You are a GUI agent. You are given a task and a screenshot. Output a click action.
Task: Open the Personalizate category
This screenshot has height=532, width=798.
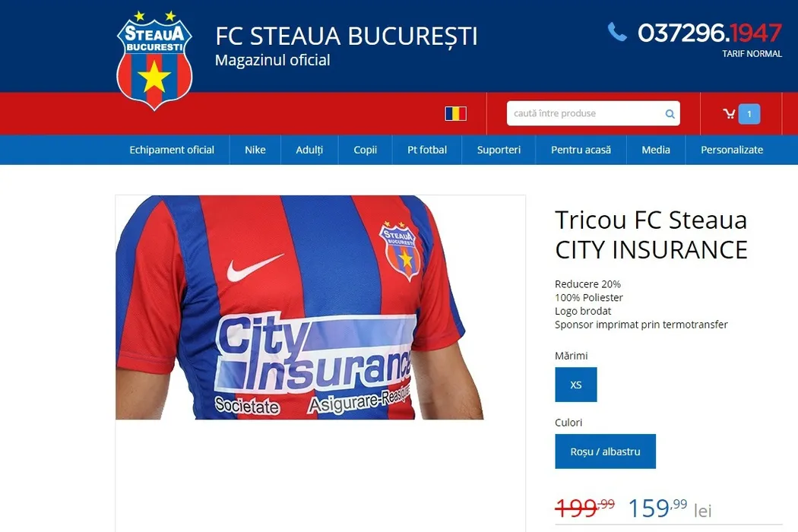coord(732,150)
